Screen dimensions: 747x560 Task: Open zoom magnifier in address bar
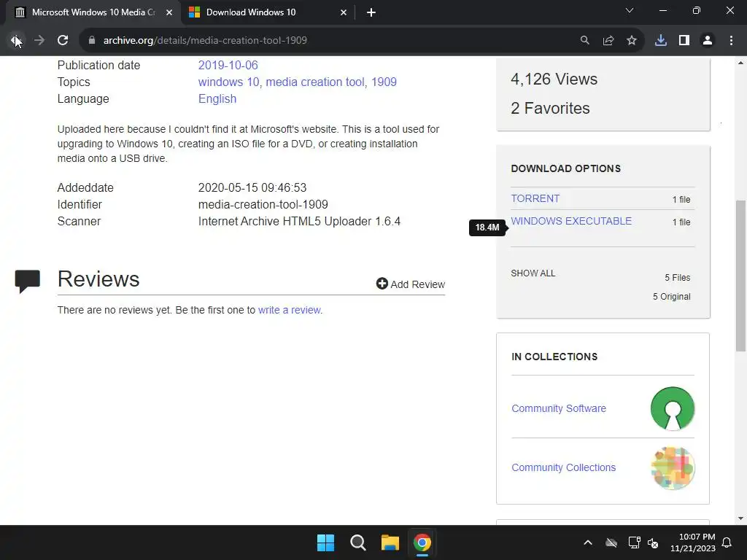point(584,41)
